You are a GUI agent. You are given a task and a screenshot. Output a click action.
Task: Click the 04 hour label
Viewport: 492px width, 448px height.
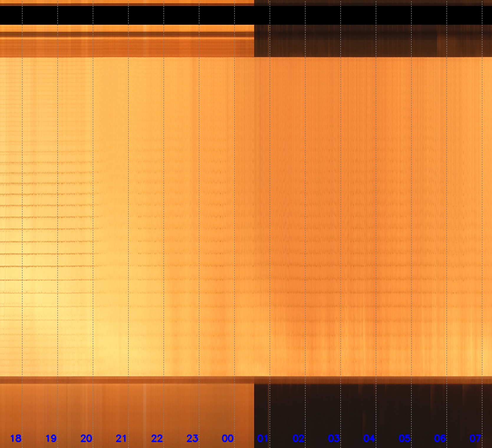[369, 439]
